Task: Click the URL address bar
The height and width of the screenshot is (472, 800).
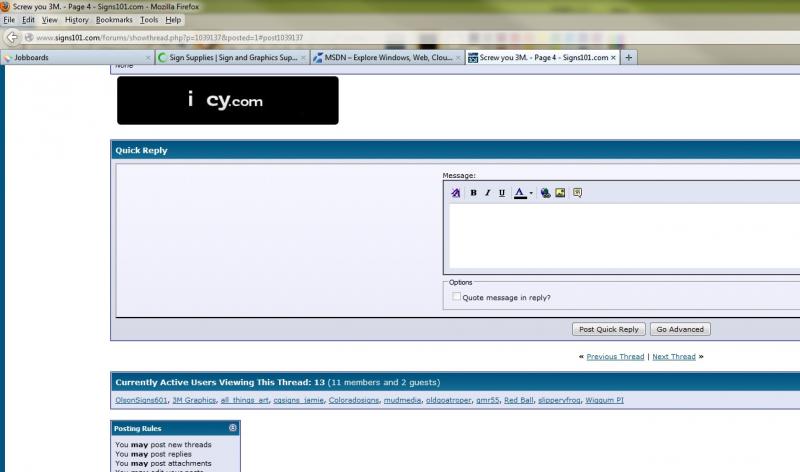Action: coord(413,37)
